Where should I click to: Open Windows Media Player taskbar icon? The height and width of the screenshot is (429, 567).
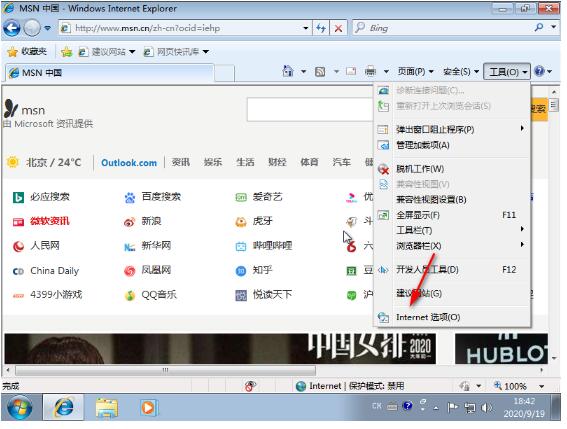coord(148,408)
